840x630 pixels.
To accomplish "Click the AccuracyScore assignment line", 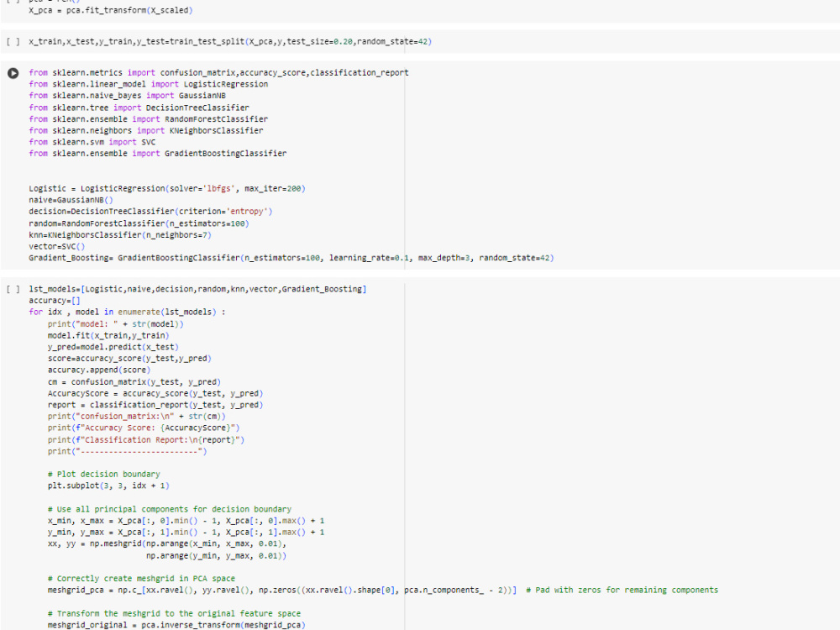I will pos(155,393).
